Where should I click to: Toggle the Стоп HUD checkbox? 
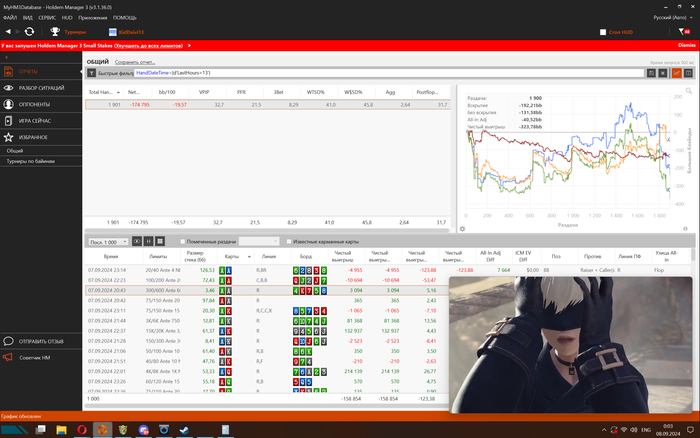click(603, 32)
